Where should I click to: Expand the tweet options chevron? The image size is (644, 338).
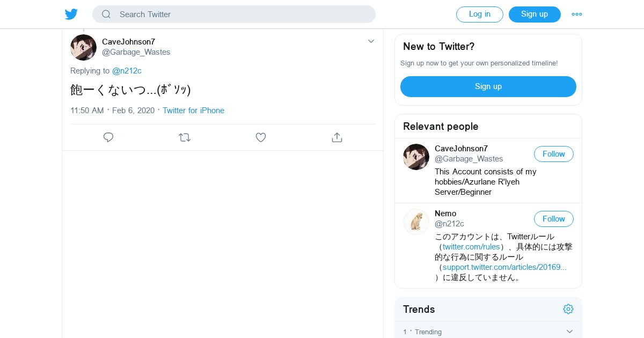pos(371,41)
